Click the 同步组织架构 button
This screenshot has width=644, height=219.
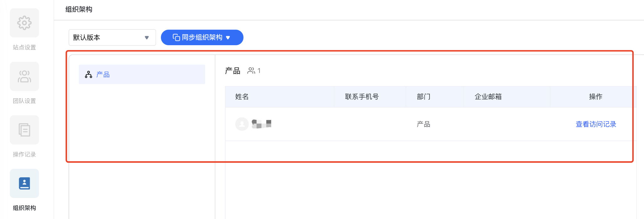tap(202, 37)
